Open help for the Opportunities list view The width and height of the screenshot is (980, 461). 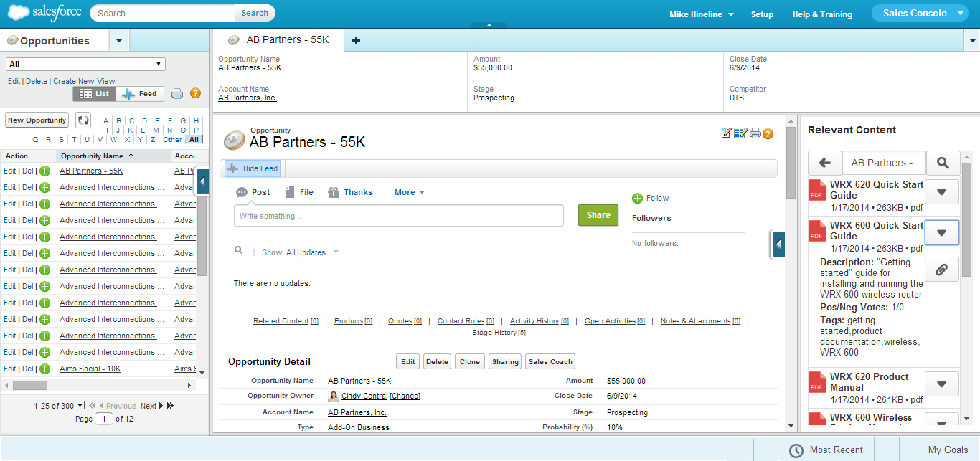[x=195, y=93]
